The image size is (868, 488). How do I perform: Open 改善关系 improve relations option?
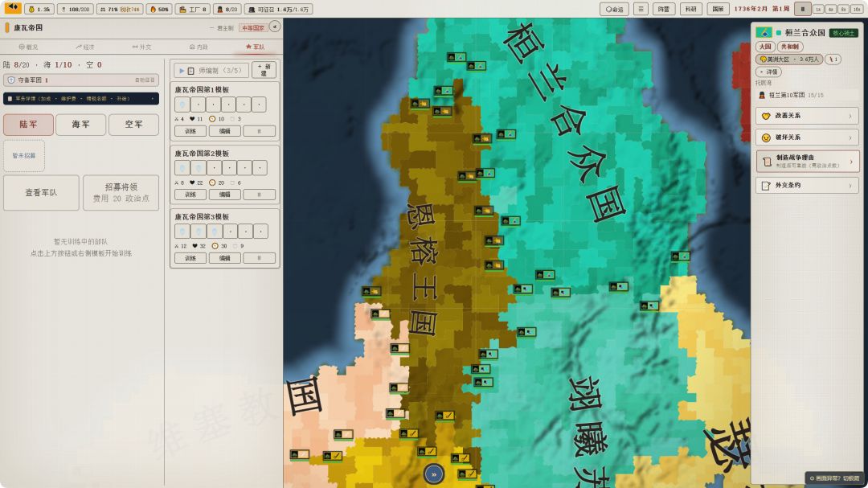(807, 116)
